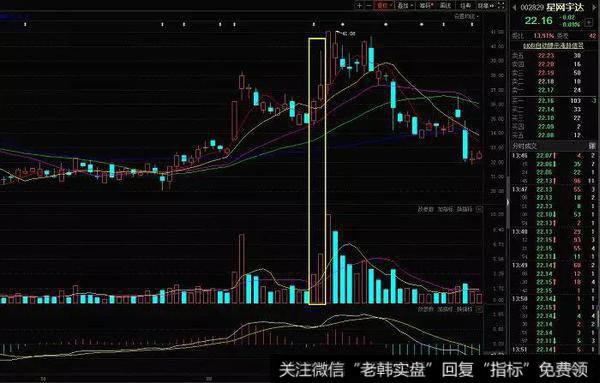
Task: Select 卖五 row at 22.23
Action: pos(554,55)
